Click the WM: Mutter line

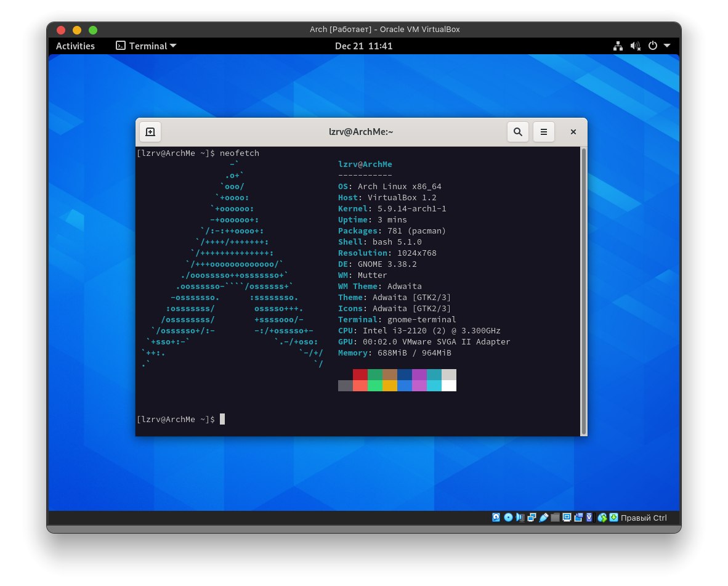point(363,275)
